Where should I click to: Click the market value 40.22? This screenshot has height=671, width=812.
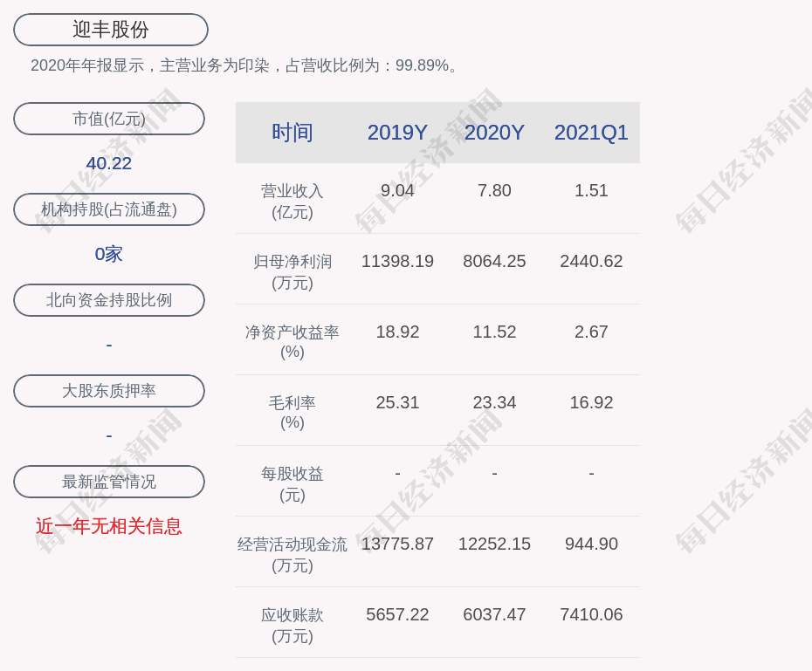point(109,163)
